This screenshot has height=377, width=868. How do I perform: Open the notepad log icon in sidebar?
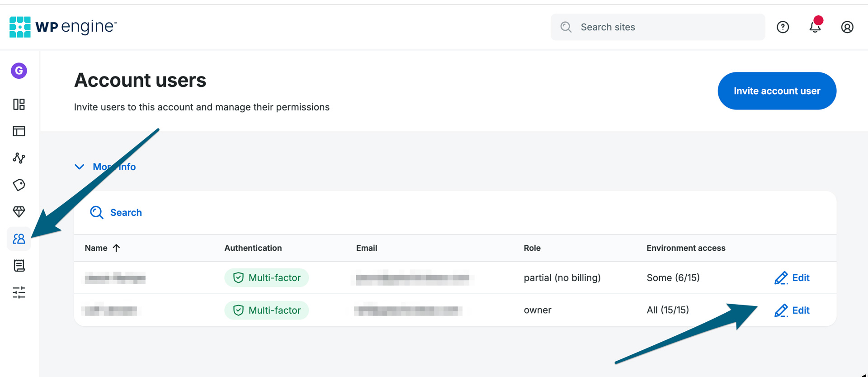click(19, 266)
